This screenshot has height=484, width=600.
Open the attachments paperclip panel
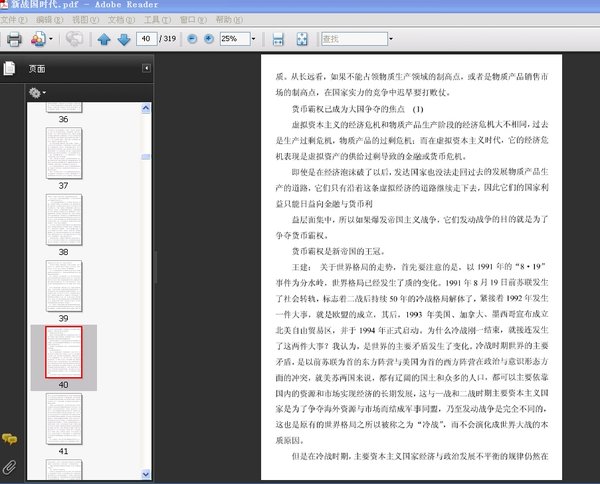click(x=9, y=467)
